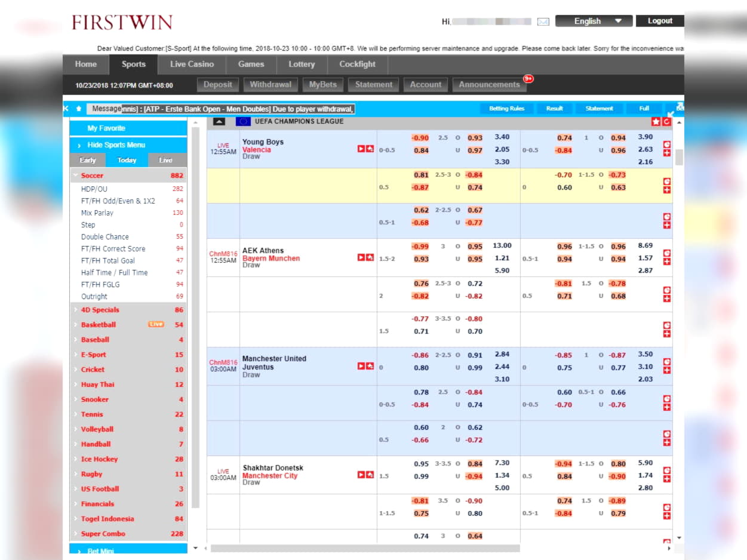Click the minimize arrow at bar's right end
Screen dimensions: 747x560
(x=671, y=114)
